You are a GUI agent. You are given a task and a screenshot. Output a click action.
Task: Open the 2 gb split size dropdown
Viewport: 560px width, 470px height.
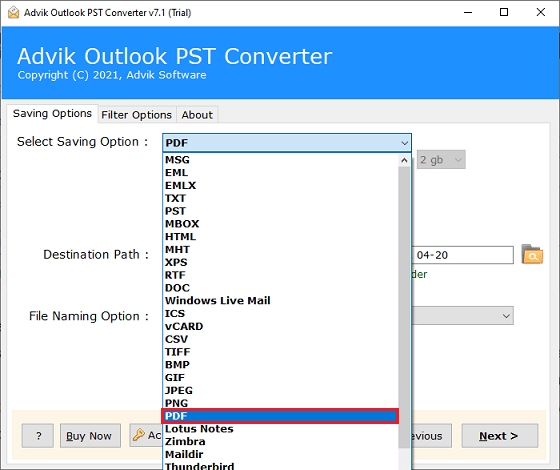pyautogui.click(x=441, y=160)
